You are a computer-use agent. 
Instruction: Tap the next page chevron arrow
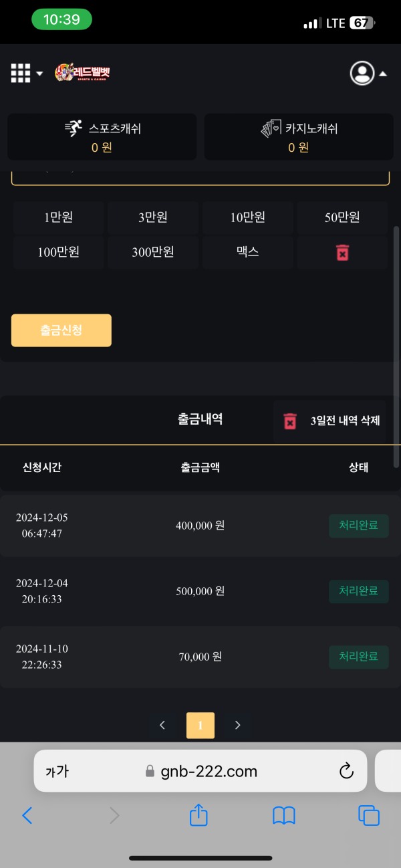[238, 725]
